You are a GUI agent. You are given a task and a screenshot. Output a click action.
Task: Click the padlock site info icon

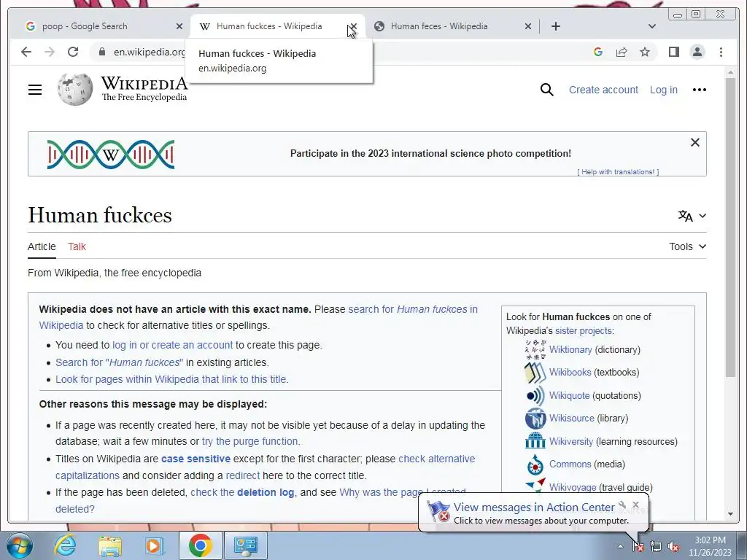point(101,52)
